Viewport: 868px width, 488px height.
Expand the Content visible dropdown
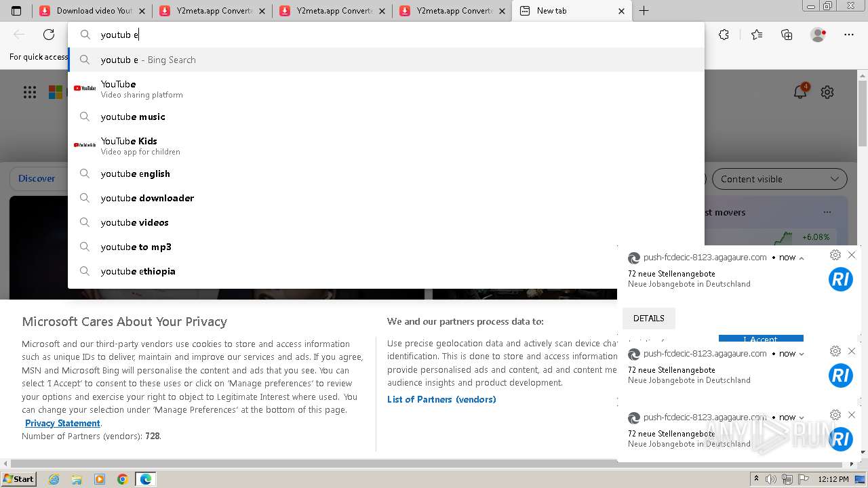[x=779, y=179]
